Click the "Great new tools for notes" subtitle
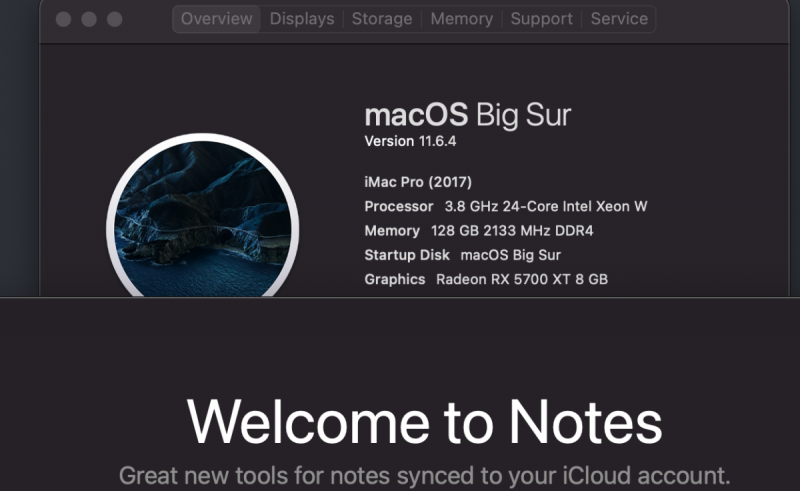The width and height of the screenshot is (800, 491). click(x=424, y=474)
